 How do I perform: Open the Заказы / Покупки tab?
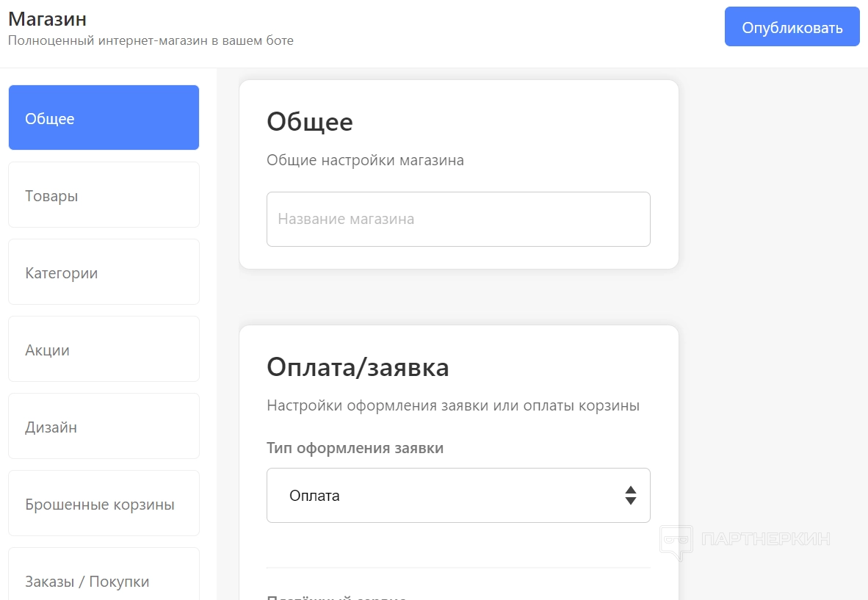tap(104, 580)
